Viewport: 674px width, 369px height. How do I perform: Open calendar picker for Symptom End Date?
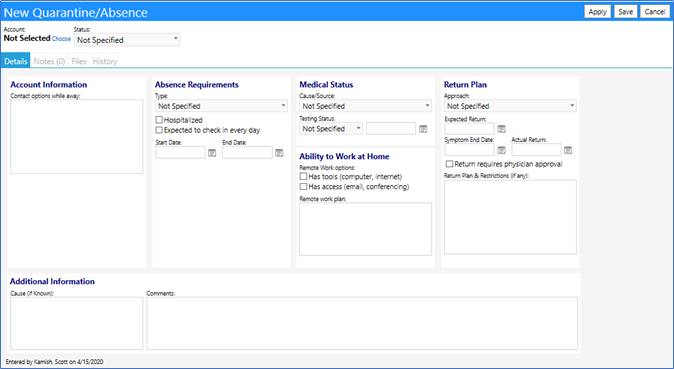501,150
